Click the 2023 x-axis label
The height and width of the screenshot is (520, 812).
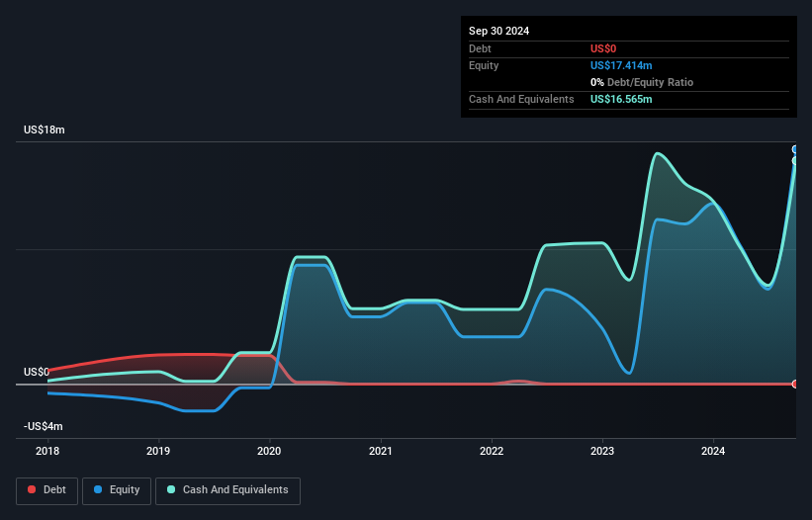(x=601, y=451)
